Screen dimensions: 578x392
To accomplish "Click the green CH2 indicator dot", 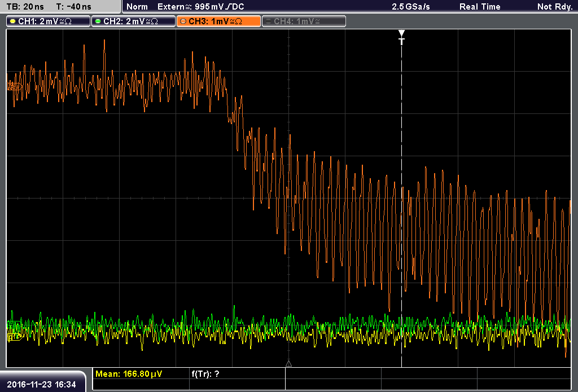I will pyautogui.click(x=98, y=21).
